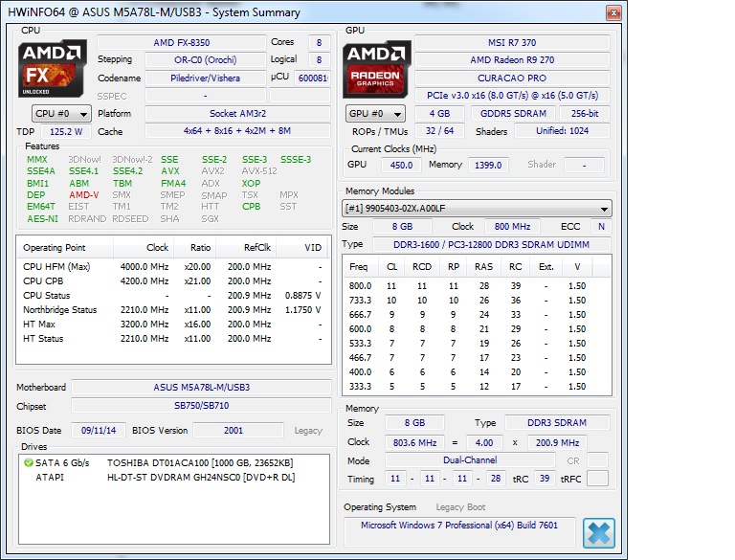Screen dimensions: 735x560
Task: Click the BIOS date 09/11/14 field
Action: click(99, 431)
